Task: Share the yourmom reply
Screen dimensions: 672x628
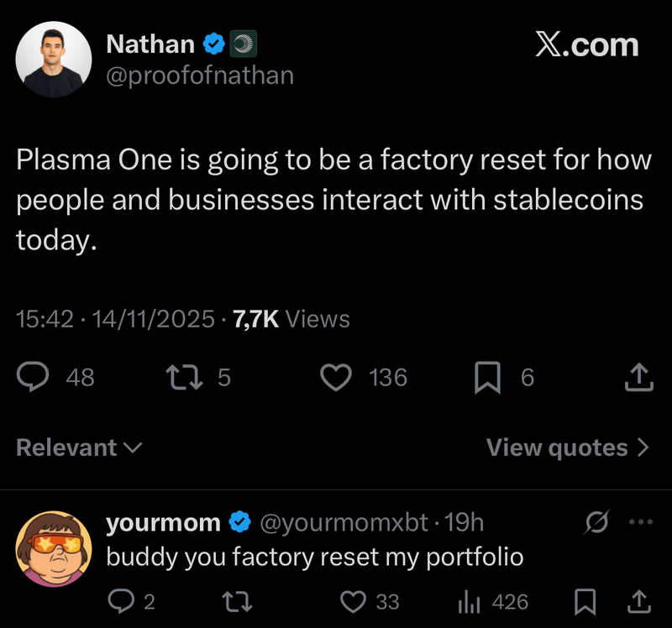Action: (x=638, y=601)
